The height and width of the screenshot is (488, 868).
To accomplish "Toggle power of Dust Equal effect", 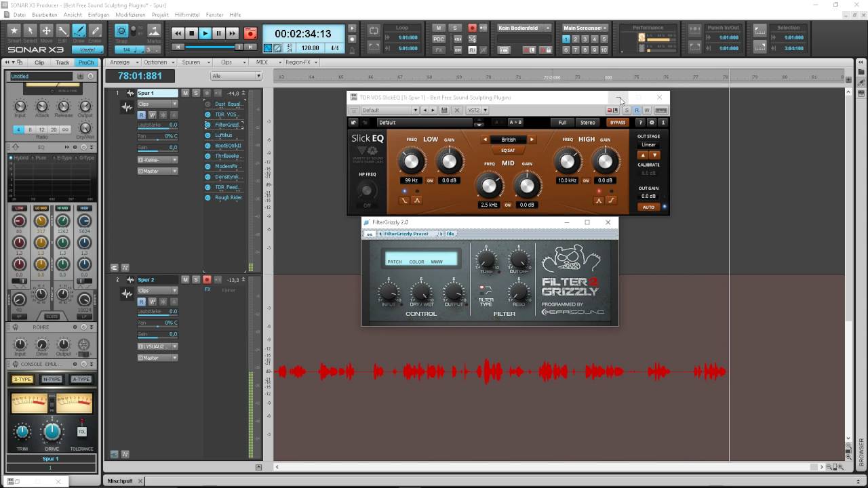I will [x=208, y=104].
